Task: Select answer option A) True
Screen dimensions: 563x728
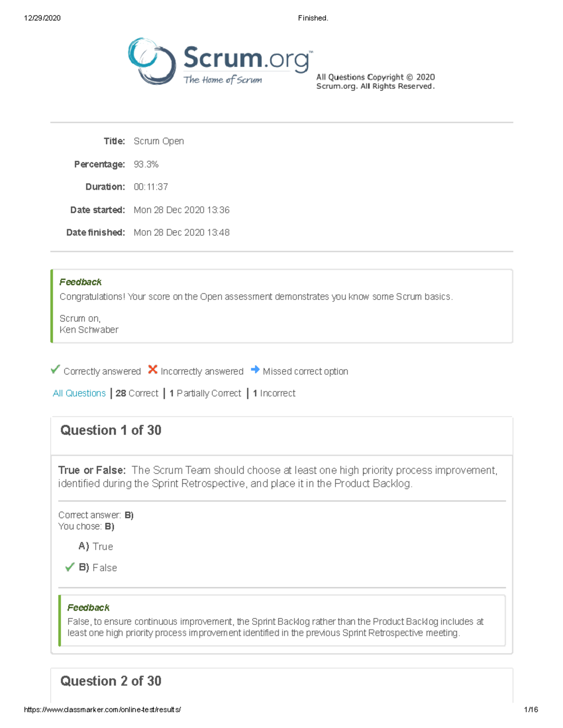Action: pos(96,546)
